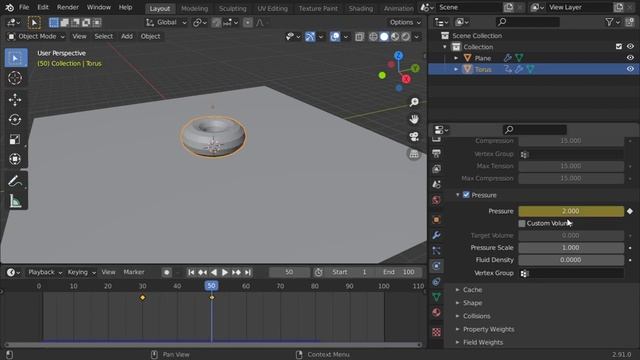Exclude Collection from view layer checkbox
The height and width of the screenshot is (360, 640).
pyautogui.click(x=619, y=47)
